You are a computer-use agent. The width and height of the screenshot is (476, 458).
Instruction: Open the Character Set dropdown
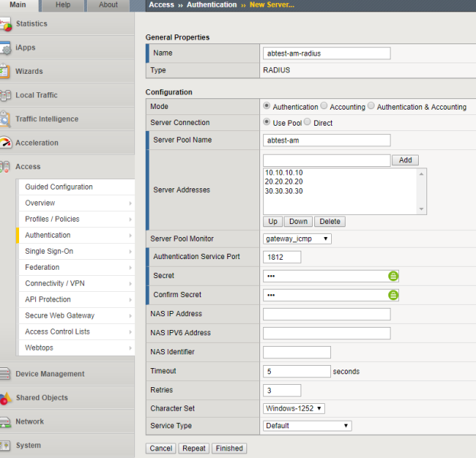click(x=294, y=408)
